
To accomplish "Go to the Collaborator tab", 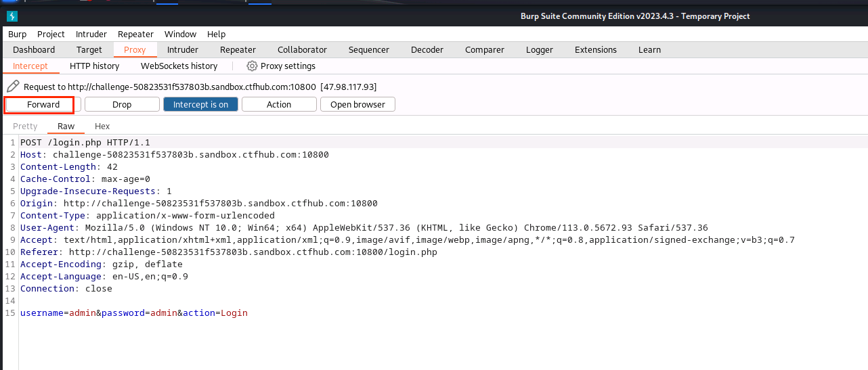I will pos(302,49).
